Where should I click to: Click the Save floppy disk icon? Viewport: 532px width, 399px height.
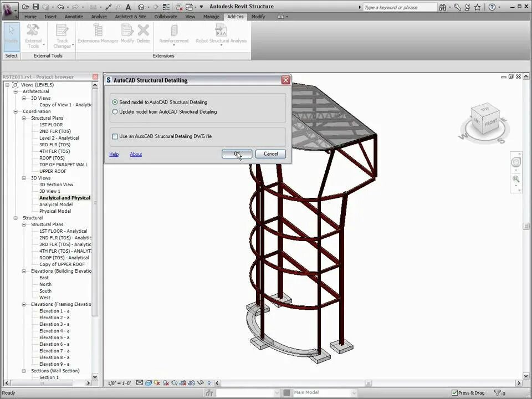pyautogui.click(x=35, y=7)
